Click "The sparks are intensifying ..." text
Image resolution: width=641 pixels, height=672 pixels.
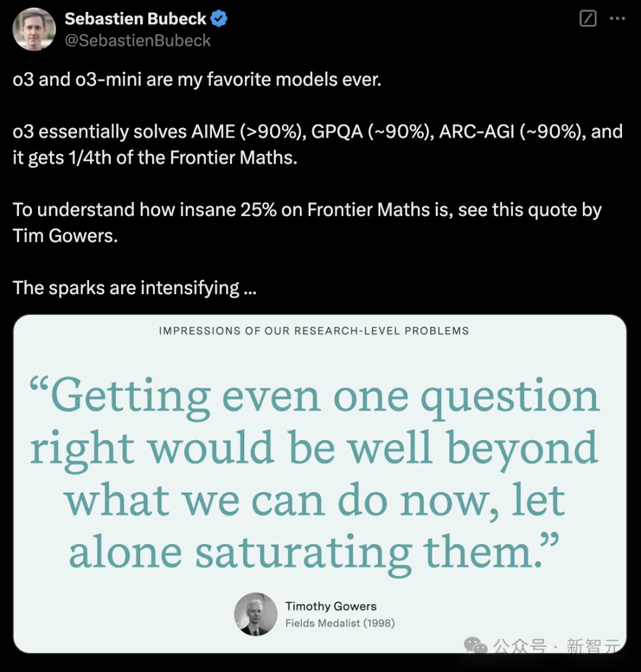[x=135, y=288]
